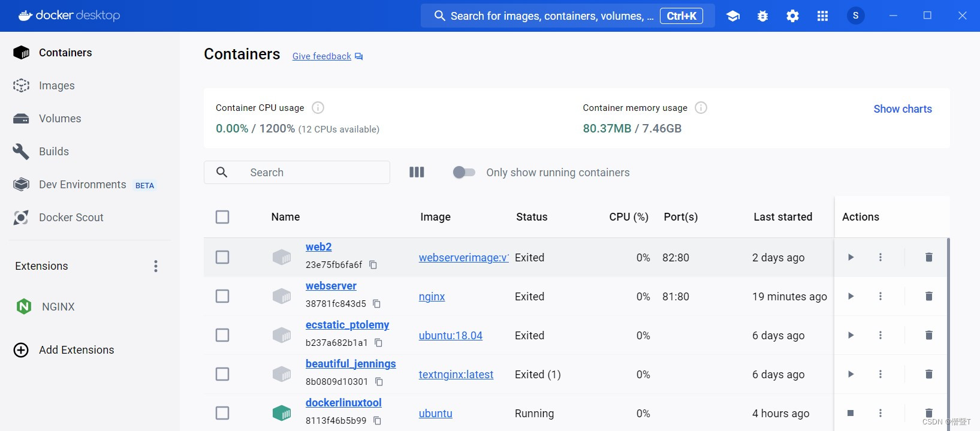980x431 pixels.
Task: Open the nginx image link
Action: click(x=432, y=297)
